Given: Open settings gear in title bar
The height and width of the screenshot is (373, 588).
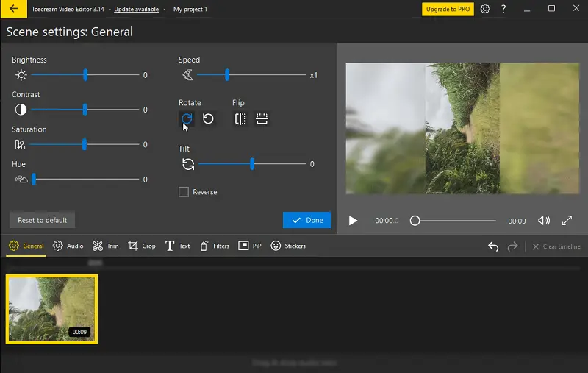Looking at the screenshot, I should [x=485, y=9].
